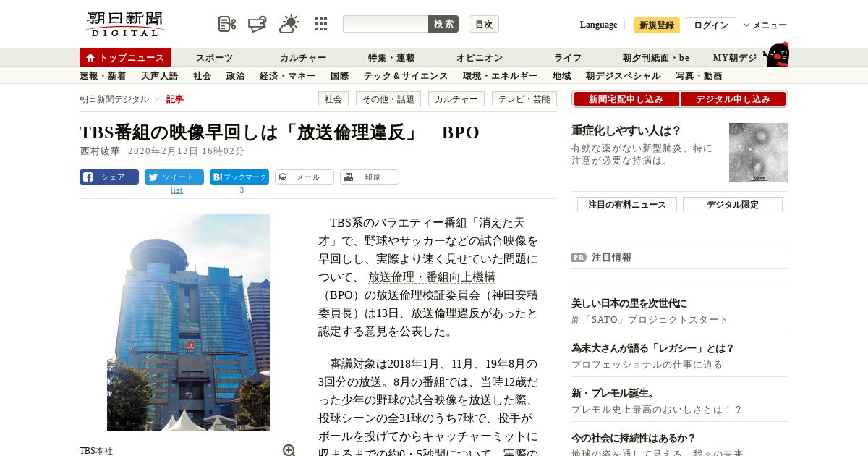This screenshot has height=456, width=868.
Task: Open the weather sun-cloud icon
Action: tap(289, 24)
